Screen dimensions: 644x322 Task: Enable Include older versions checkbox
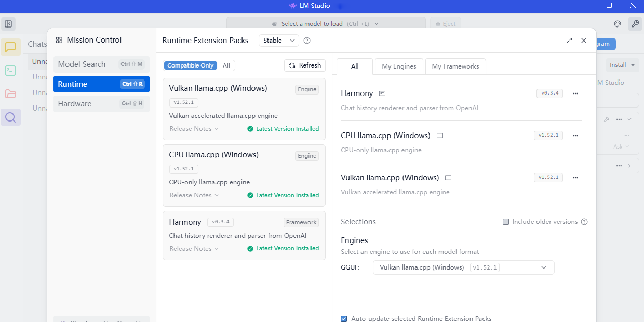coord(506,222)
